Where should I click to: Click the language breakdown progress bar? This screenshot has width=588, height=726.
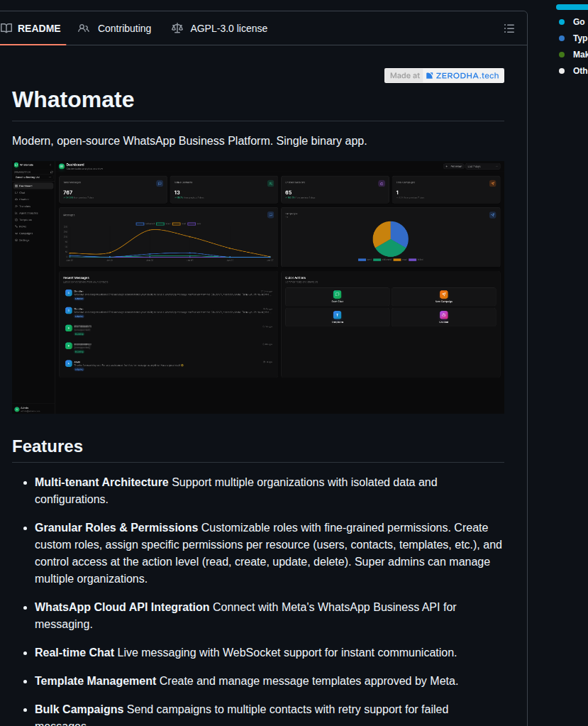572,7
